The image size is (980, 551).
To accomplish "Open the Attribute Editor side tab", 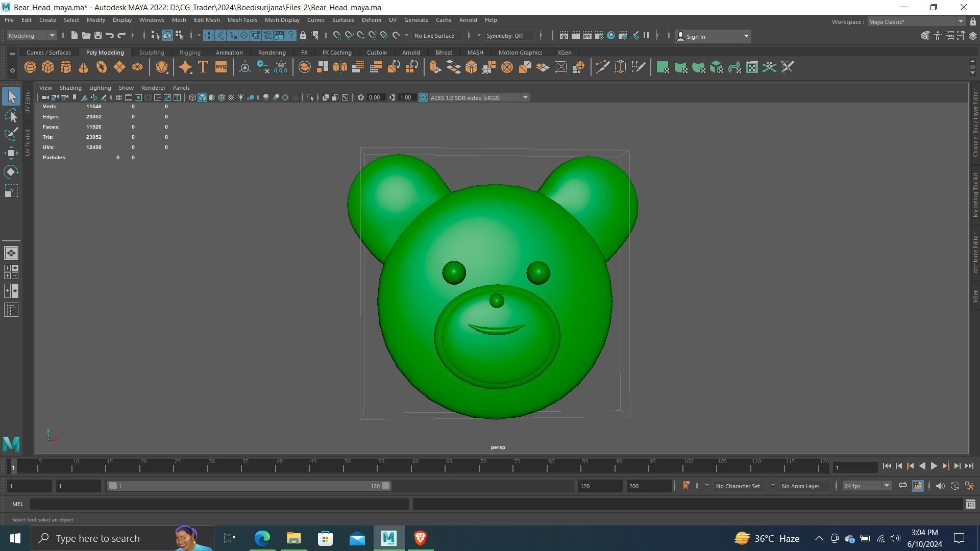I will 975,253.
